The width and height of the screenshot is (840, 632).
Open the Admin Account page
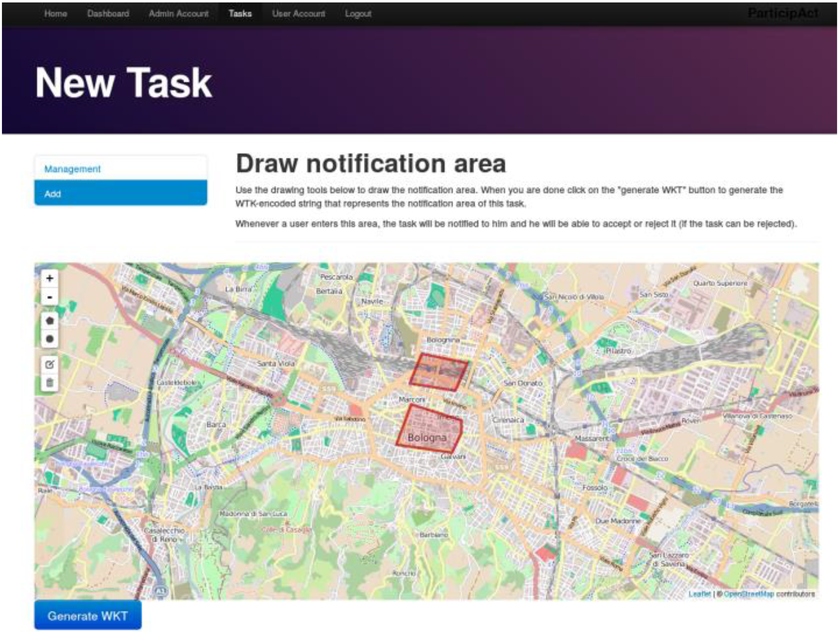[x=178, y=14]
